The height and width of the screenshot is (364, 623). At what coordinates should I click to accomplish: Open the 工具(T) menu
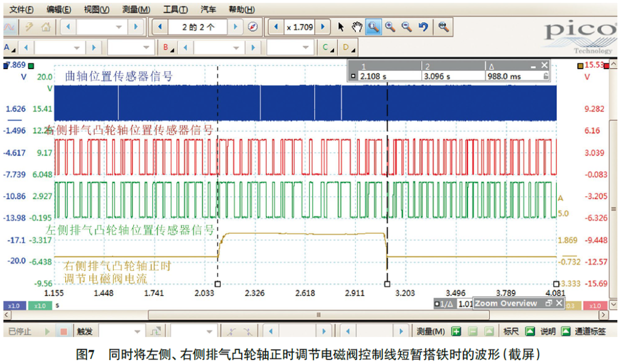[175, 9]
